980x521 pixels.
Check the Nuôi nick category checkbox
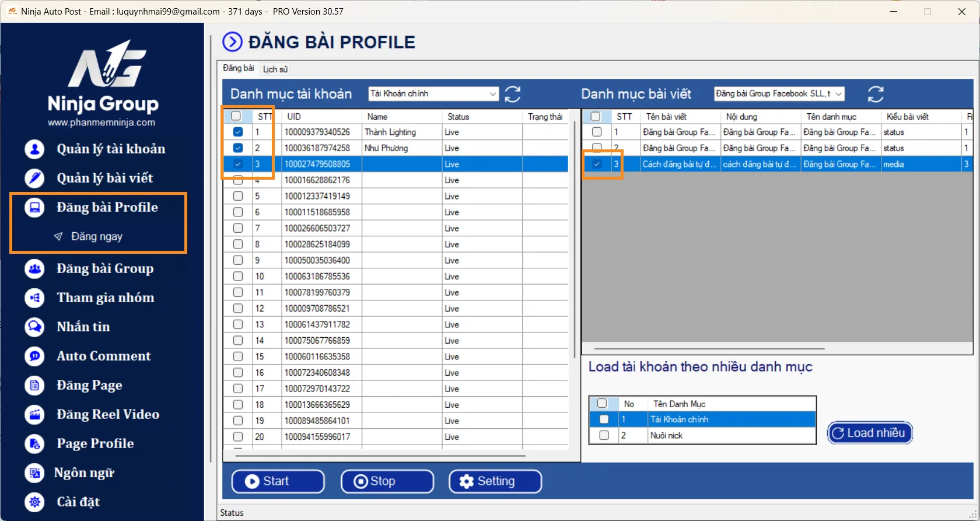(604, 435)
